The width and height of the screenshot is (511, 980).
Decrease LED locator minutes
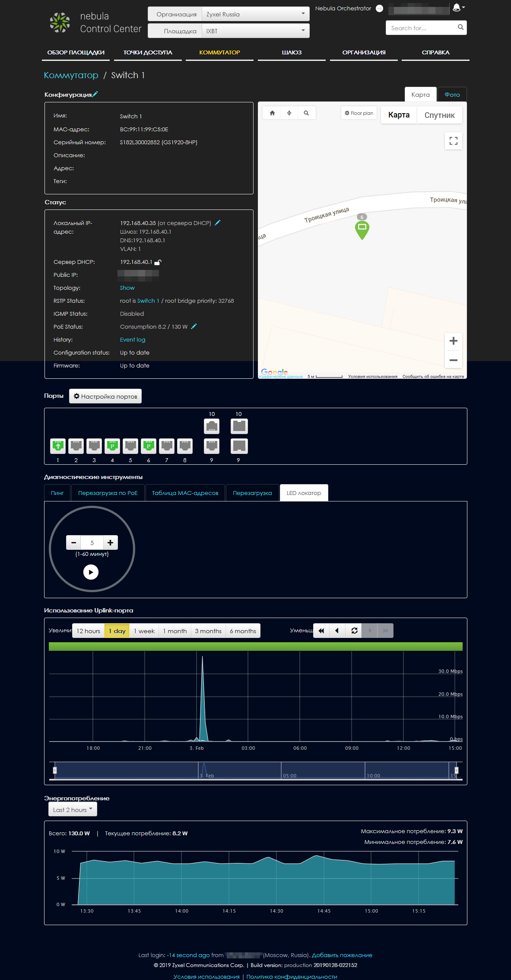(73, 542)
